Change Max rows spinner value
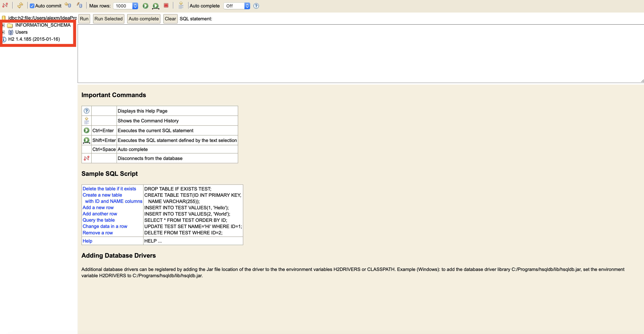Screen dimensions: 644x334 136,5
